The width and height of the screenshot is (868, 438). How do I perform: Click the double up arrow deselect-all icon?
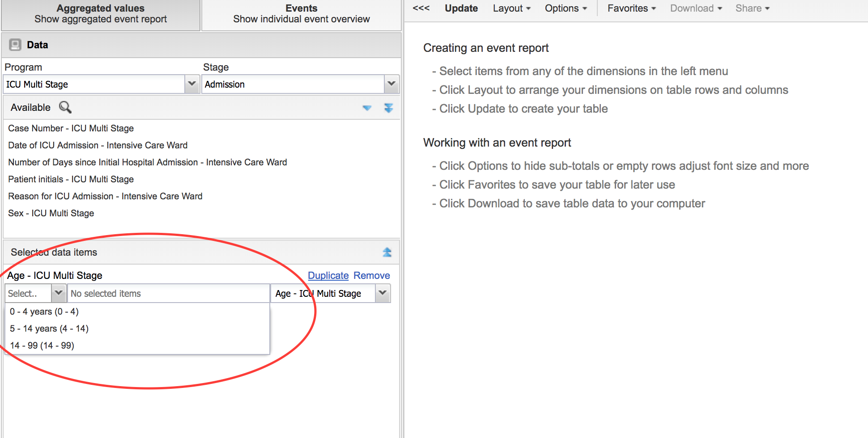(x=387, y=253)
